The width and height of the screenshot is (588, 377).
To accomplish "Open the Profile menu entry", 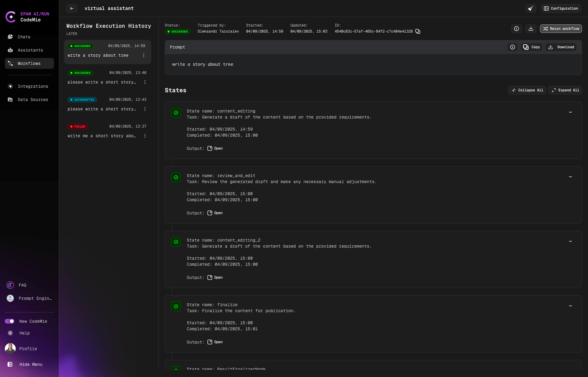I will pyautogui.click(x=28, y=349).
